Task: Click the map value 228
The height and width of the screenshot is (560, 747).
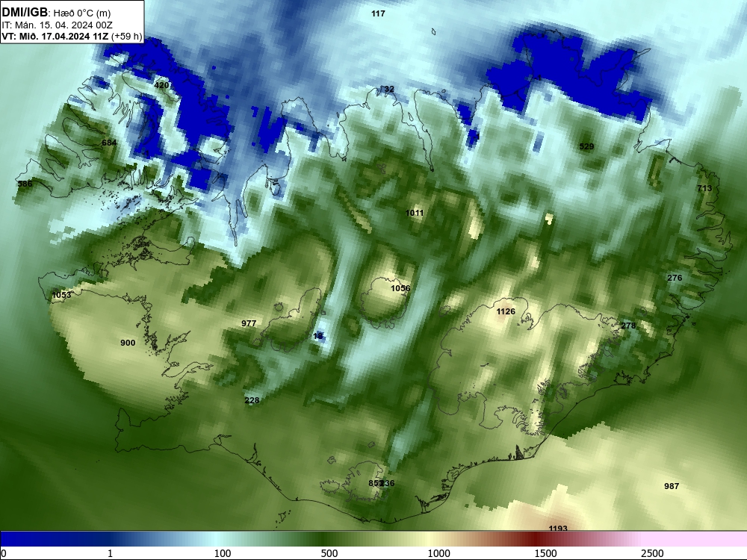Action: pyautogui.click(x=252, y=400)
